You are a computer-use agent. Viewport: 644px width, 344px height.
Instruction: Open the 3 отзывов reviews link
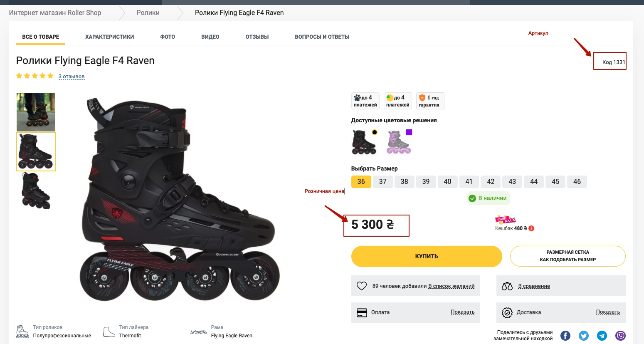pyautogui.click(x=72, y=77)
